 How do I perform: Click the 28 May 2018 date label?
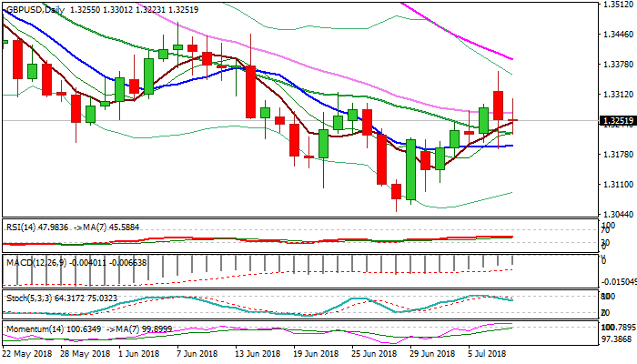point(86,354)
